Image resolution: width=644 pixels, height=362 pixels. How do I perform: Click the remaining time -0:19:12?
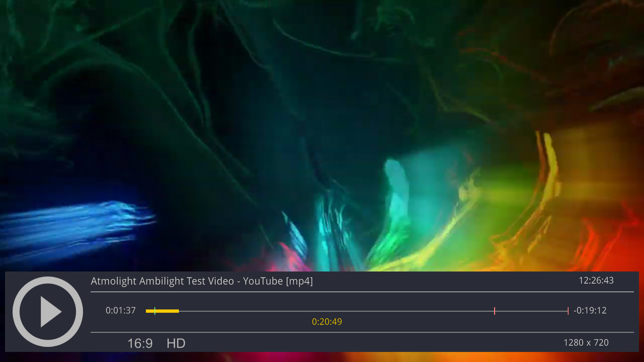590,310
